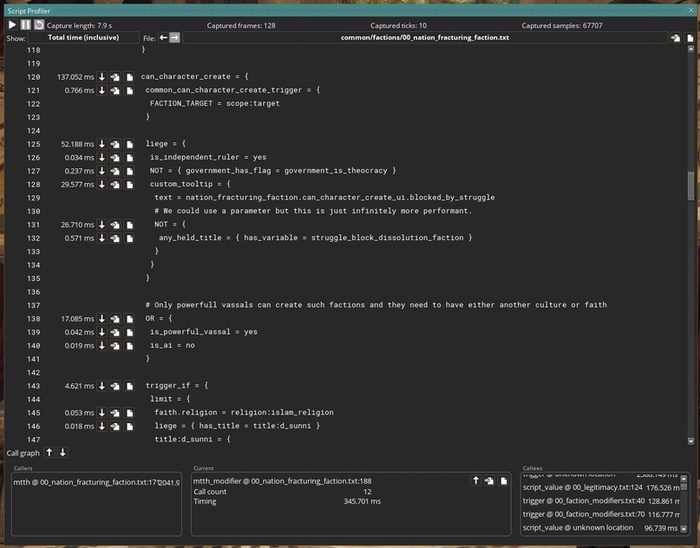Click the code view vertical scrollbar

click(x=690, y=185)
